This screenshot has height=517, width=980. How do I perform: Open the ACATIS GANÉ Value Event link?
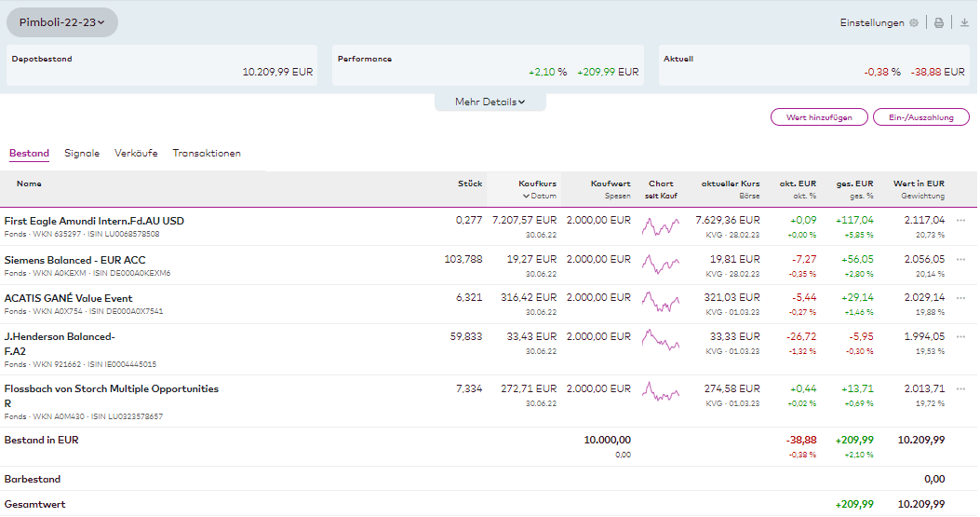[69, 299]
